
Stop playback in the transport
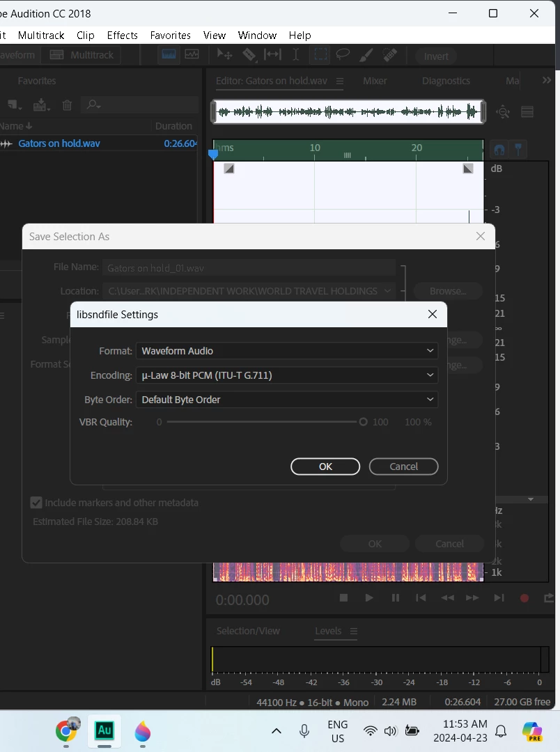[x=343, y=597]
